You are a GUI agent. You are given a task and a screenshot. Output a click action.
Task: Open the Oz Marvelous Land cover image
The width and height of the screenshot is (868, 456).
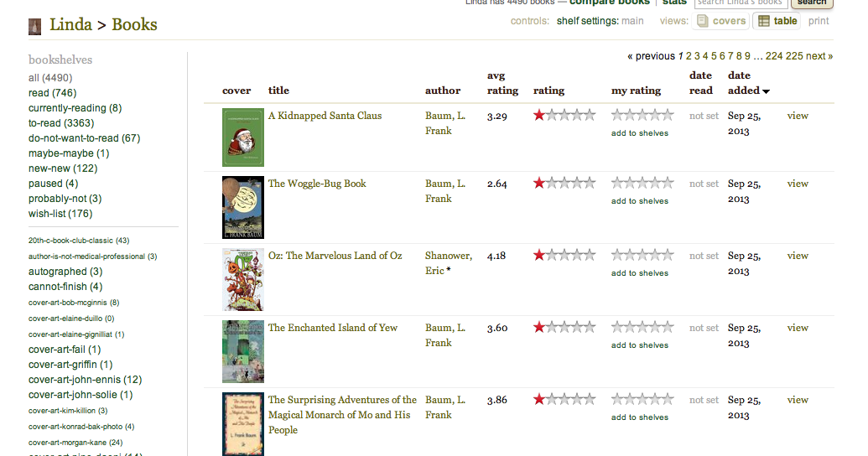point(242,279)
